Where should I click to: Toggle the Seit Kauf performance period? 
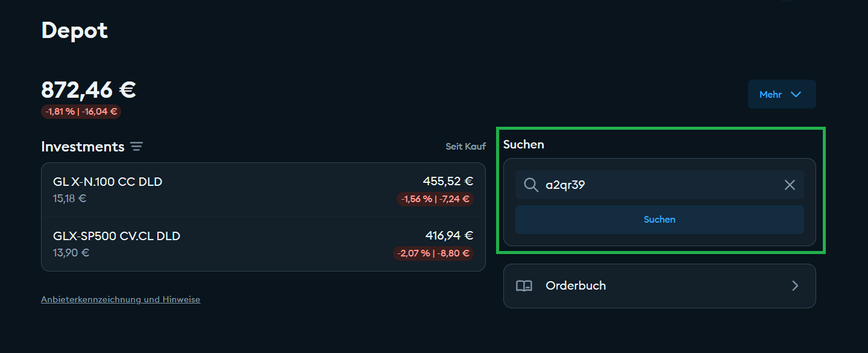pos(465,147)
